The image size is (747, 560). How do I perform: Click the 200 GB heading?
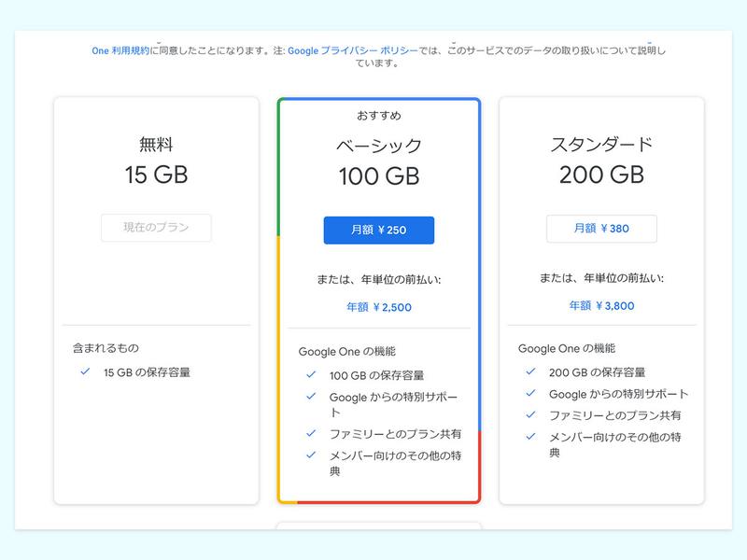click(601, 175)
